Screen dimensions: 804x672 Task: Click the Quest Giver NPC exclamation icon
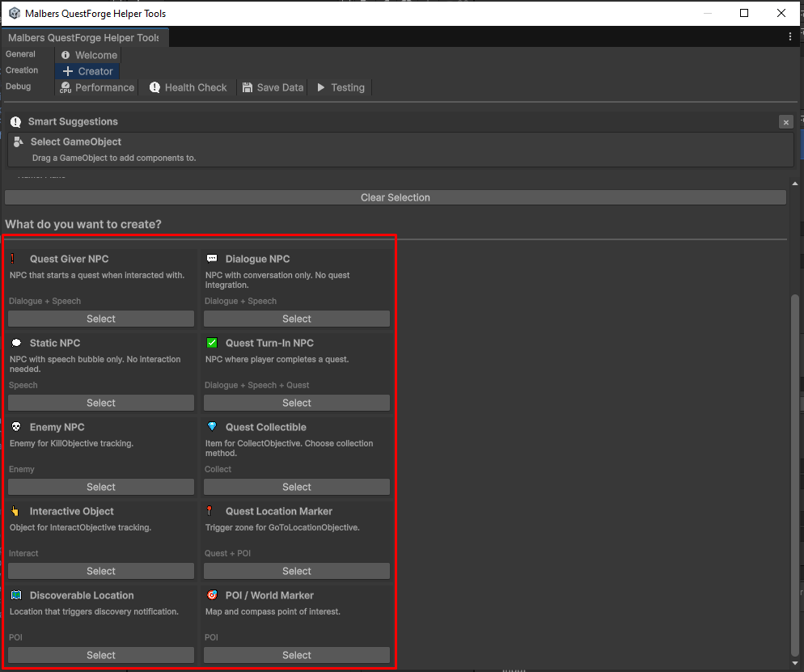tap(13, 259)
